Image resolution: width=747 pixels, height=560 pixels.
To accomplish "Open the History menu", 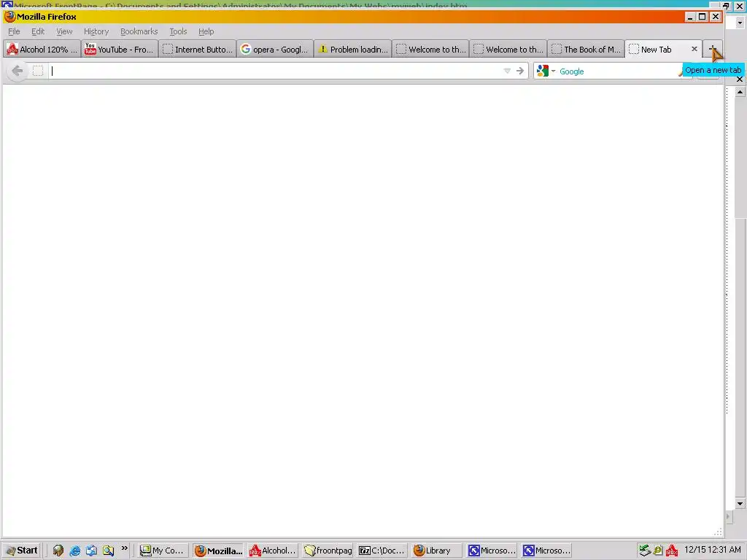I will click(x=96, y=31).
